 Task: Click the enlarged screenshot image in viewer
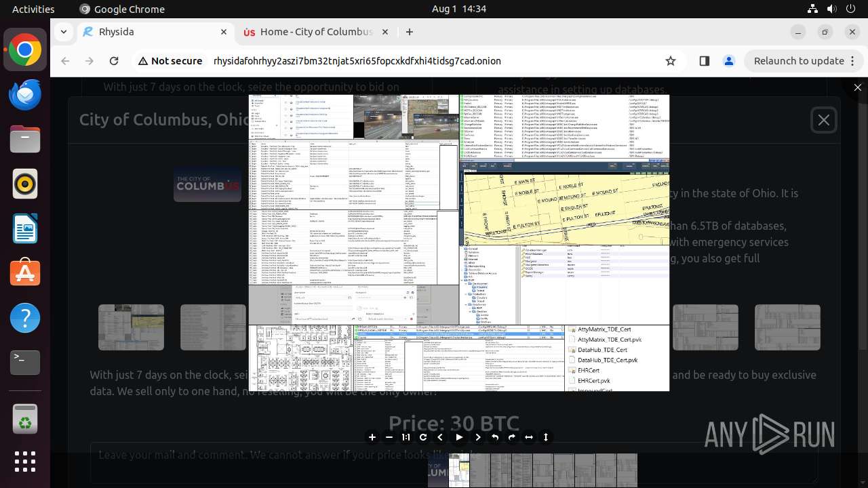click(459, 243)
